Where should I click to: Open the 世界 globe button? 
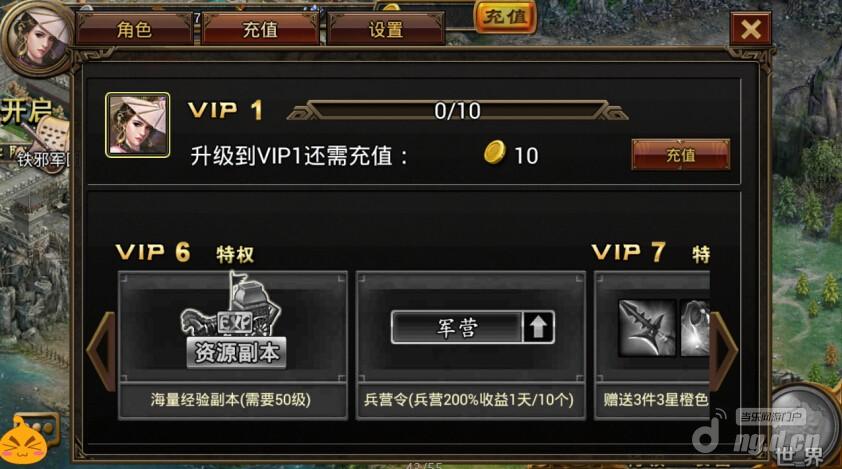pos(801,427)
